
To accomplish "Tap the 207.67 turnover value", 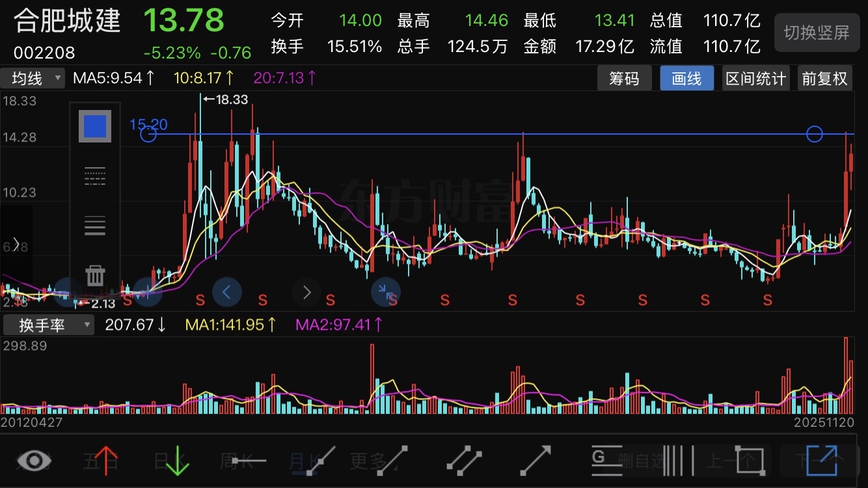I will (135, 324).
